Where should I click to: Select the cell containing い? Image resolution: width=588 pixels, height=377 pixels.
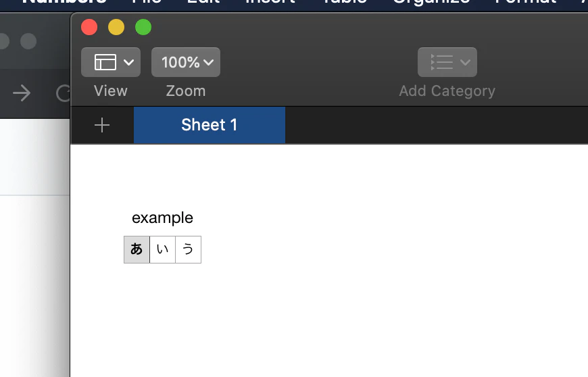(x=162, y=249)
